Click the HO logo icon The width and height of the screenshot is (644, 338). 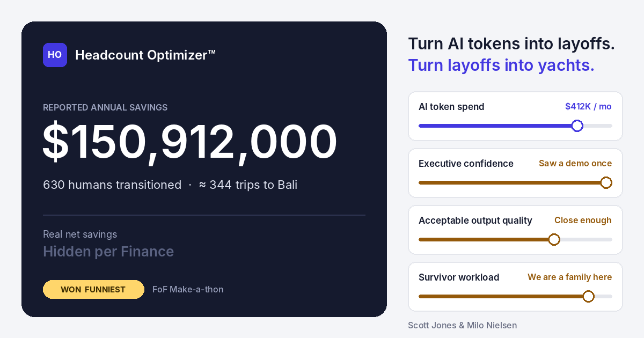(55, 55)
